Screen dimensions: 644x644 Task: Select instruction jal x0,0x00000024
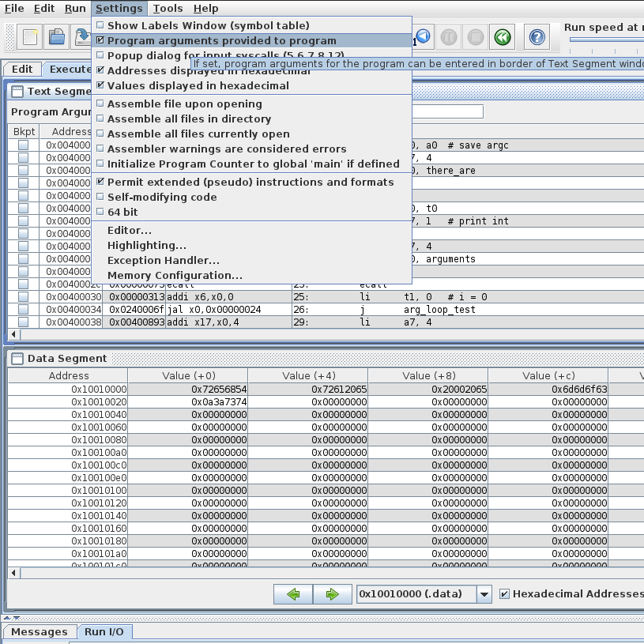(x=228, y=310)
